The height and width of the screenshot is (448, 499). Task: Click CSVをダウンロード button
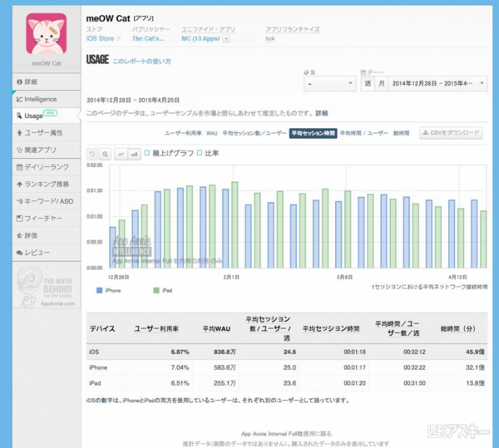point(452,133)
